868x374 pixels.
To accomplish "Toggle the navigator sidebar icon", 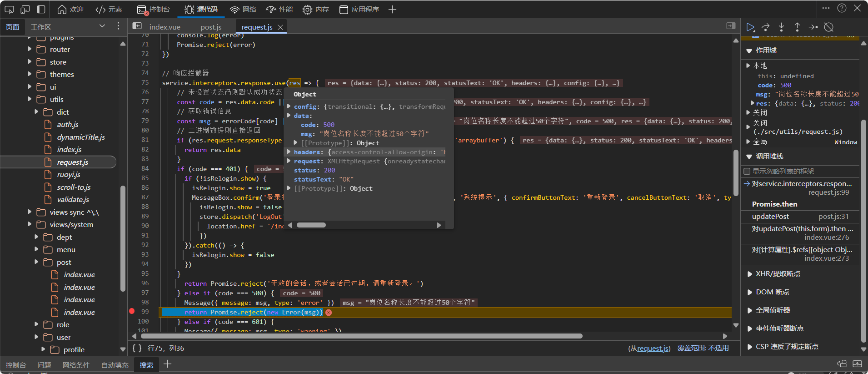I will pos(137,26).
